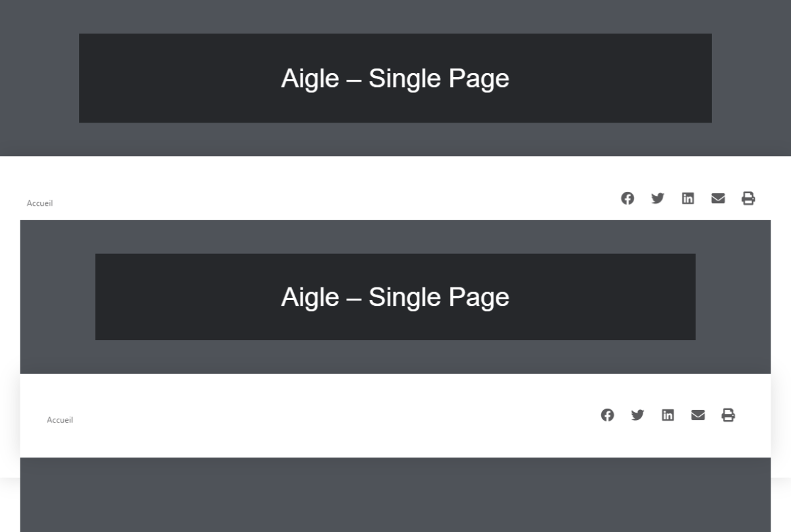The width and height of the screenshot is (791, 532).
Task: Click the gray margin beside the top title banner
Action: pos(40,78)
